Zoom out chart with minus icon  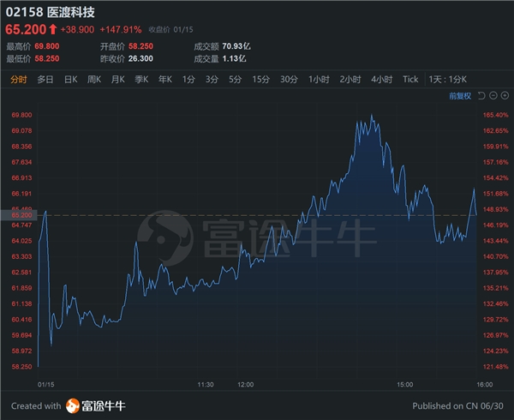coord(493,95)
